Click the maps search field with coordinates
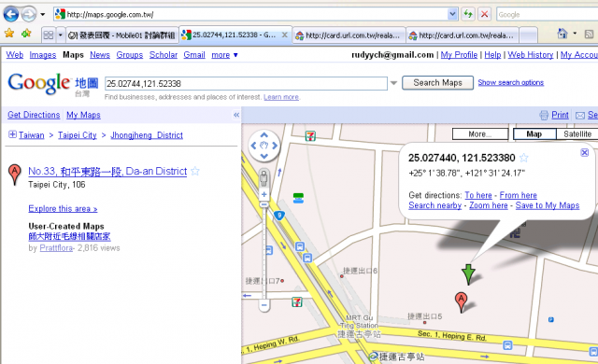598x364 pixels. [246, 83]
